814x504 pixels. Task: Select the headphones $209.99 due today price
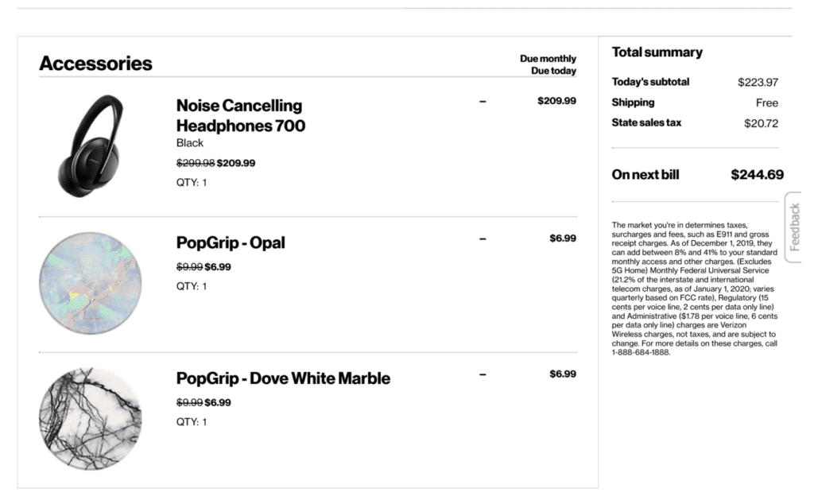[556, 101]
